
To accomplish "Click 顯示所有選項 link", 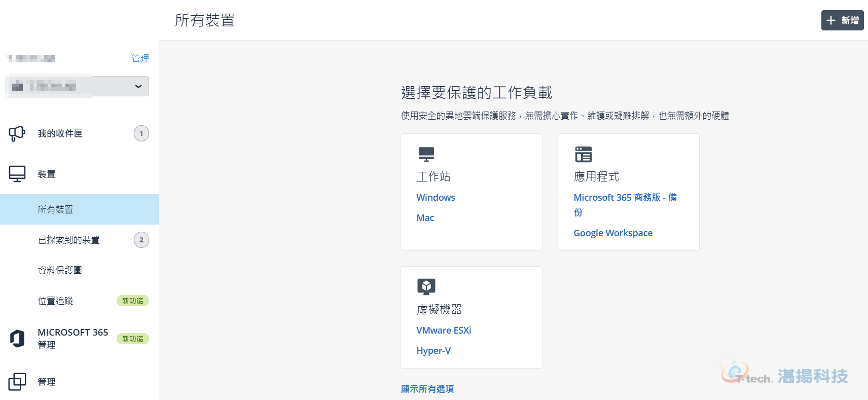I will pos(427,389).
